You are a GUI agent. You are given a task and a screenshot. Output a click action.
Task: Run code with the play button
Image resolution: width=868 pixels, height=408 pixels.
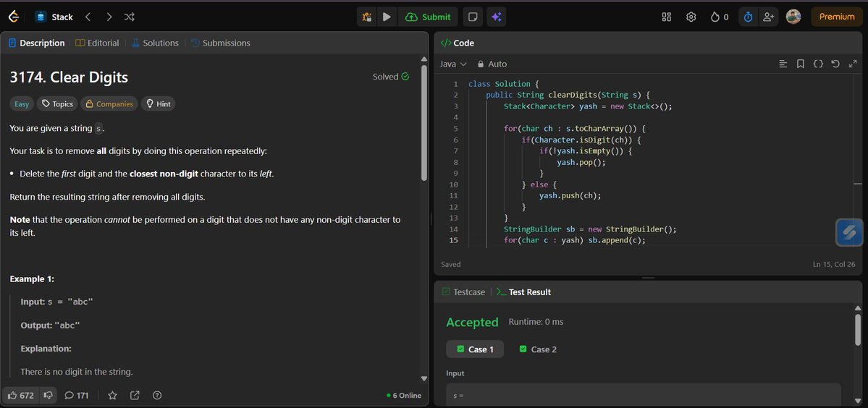point(387,17)
